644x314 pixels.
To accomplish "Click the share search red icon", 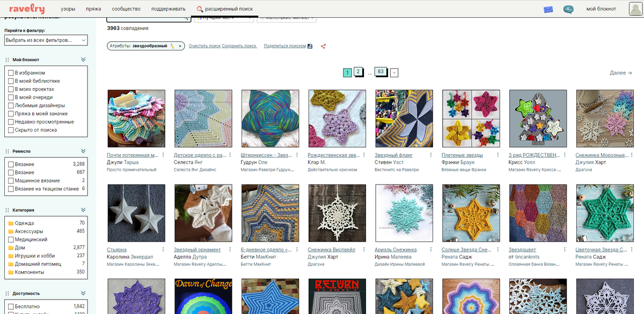I will 324,46.
